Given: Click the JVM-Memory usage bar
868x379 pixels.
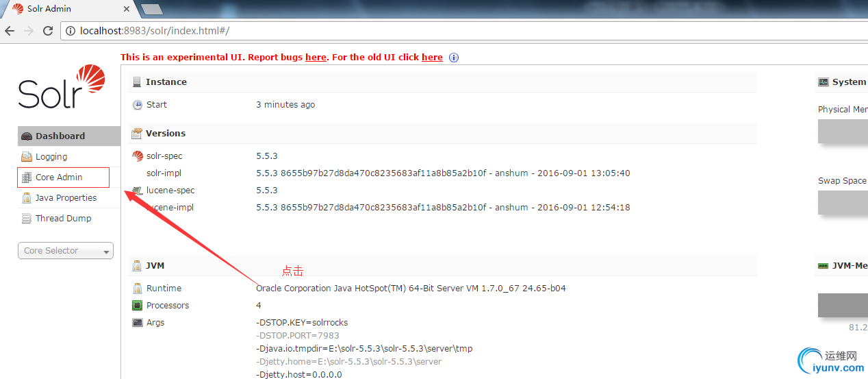Looking at the screenshot, I should coord(843,305).
